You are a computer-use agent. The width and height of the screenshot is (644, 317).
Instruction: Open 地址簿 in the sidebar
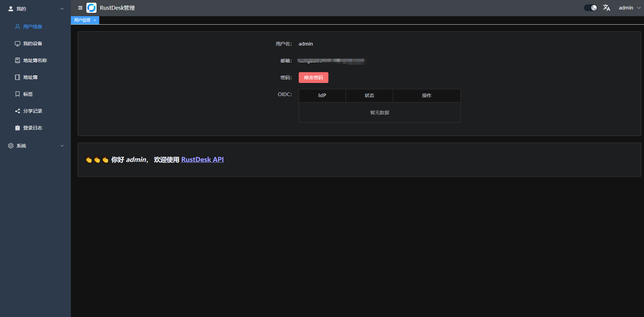pos(30,77)
